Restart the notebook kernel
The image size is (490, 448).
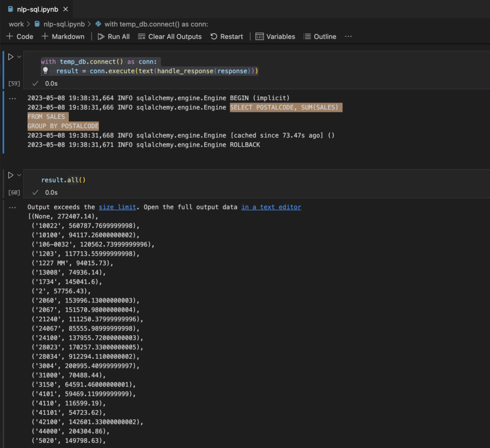[227, 37]
